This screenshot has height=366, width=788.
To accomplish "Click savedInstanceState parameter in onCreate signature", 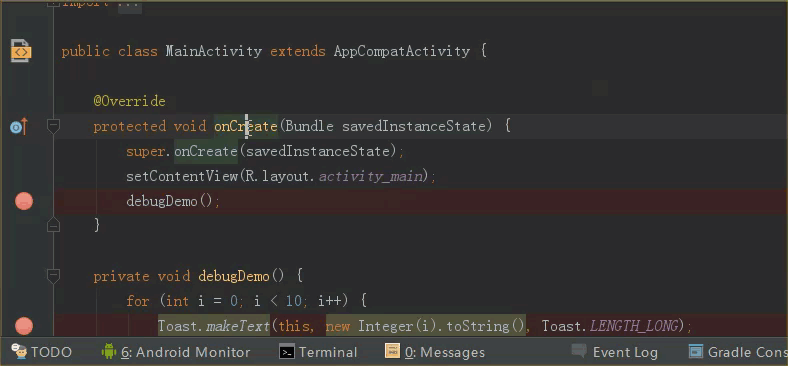I will pyautogui.click(x=414, y=126).
